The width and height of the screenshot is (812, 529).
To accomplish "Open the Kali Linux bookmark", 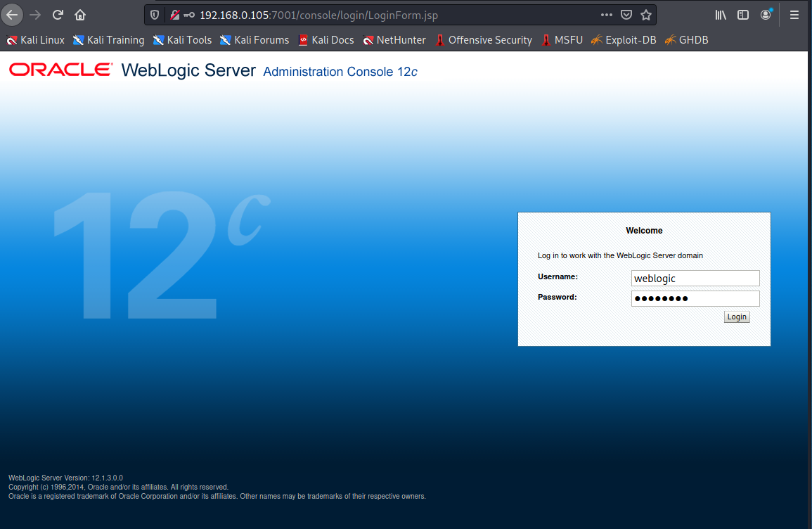I will tap(35, 40).
